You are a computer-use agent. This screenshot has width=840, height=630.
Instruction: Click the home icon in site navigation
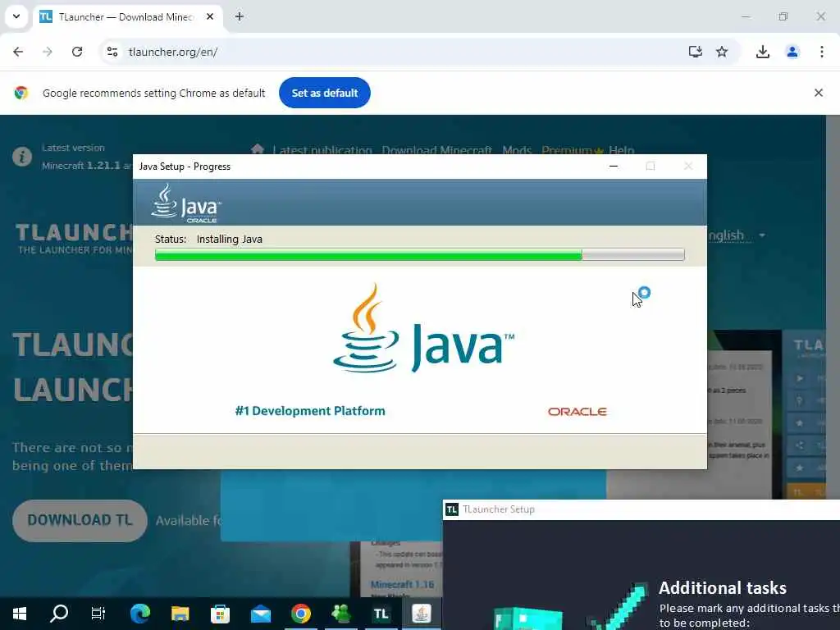pos(258,149)
